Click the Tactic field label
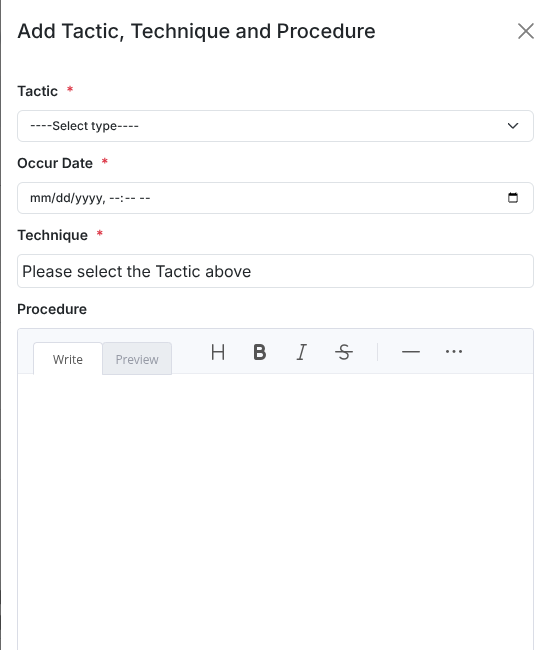 38,91
